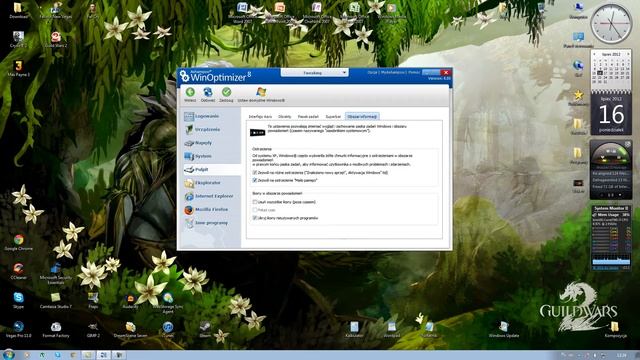This screenshot has height=360, width=640.
Task: Select the Fraps desktop icon
Action: (x=93, y=300)
